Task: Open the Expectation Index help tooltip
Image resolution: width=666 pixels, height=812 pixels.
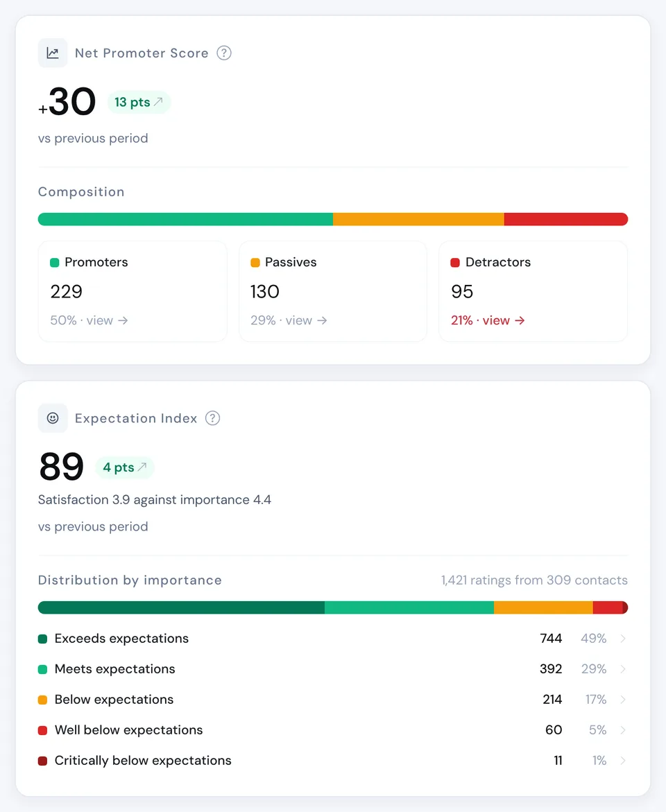Action: pos(212,418)
